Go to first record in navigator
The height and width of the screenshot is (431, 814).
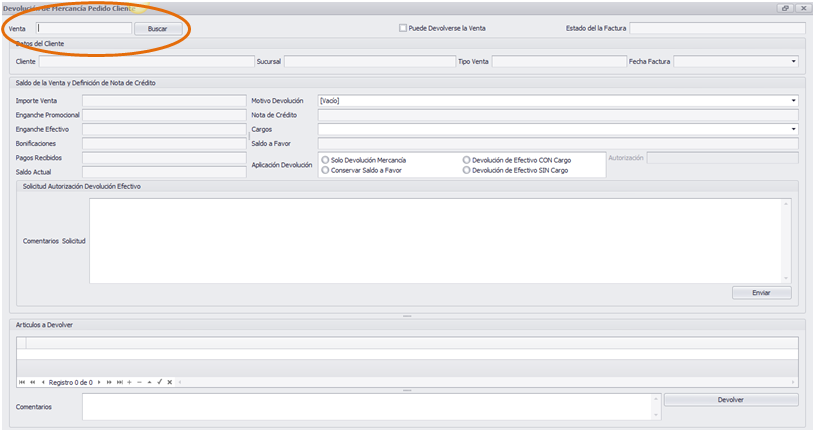pyautogui.click(x=22, y=382)
